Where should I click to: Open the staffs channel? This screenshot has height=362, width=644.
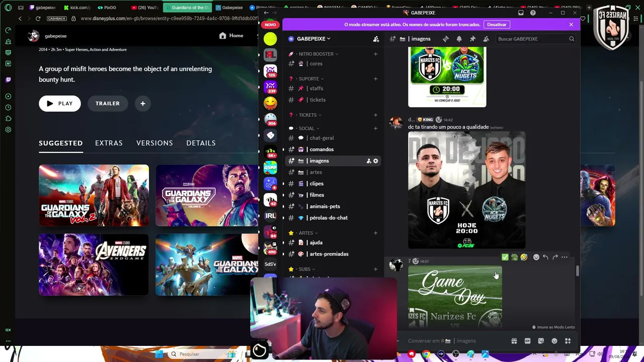333,88
